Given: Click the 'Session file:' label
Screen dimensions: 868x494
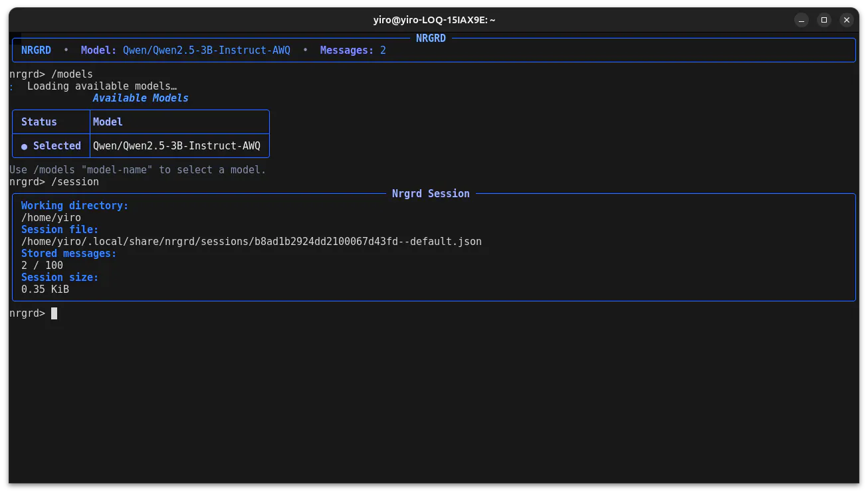Looking at the screenshot, I should 60,230.
